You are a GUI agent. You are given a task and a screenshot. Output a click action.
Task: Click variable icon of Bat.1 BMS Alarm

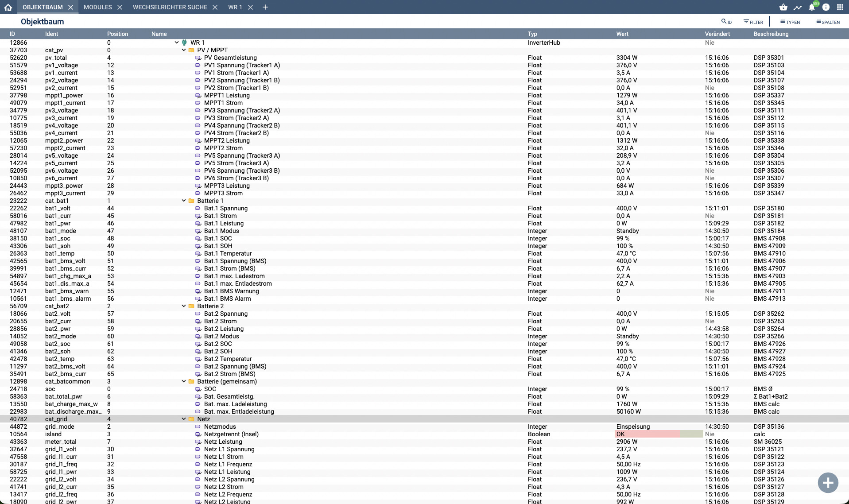click(x=198, y=299)
